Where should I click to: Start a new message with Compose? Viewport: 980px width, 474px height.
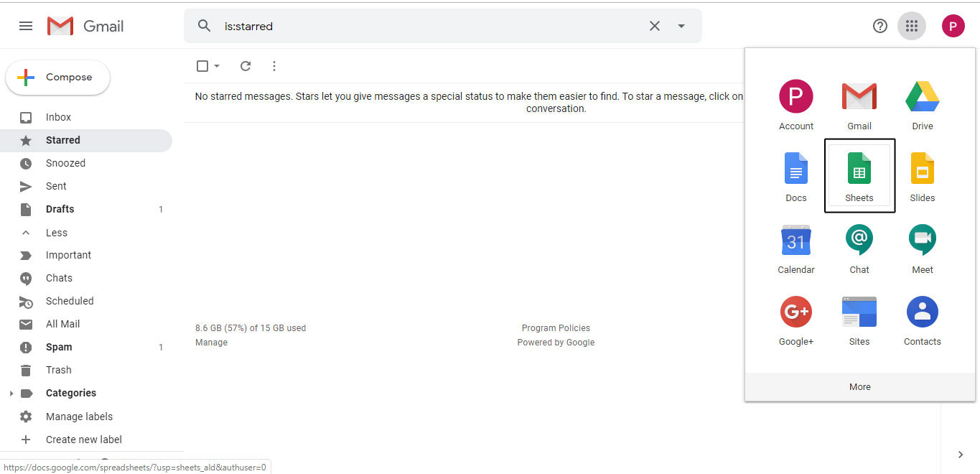click(58, 78)
